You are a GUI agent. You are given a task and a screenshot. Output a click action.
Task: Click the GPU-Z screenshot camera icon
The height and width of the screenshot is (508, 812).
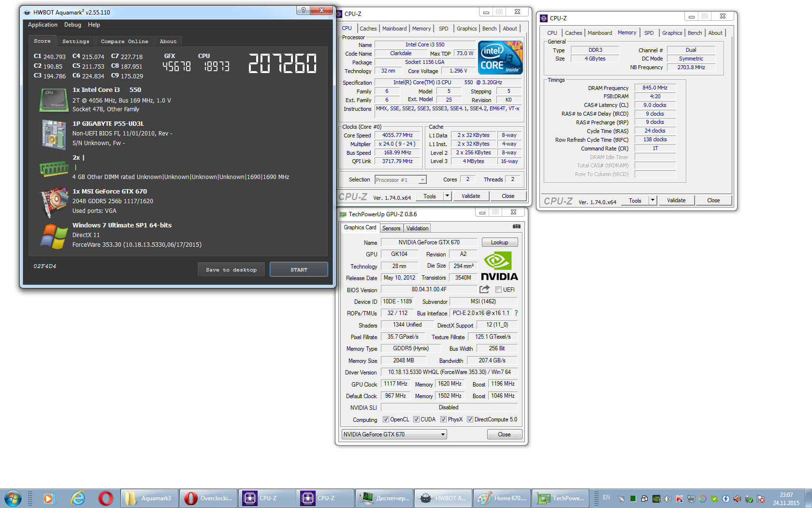tap(516, 226)
